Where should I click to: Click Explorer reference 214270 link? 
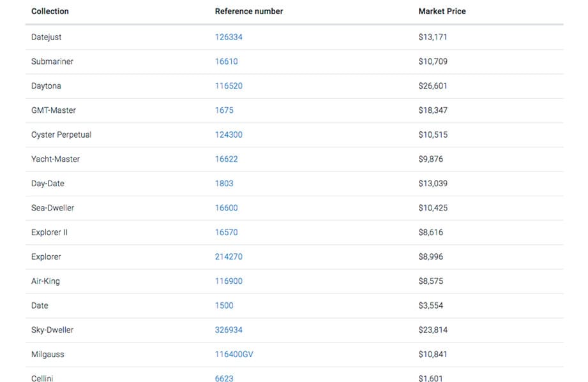click(229, 256)
